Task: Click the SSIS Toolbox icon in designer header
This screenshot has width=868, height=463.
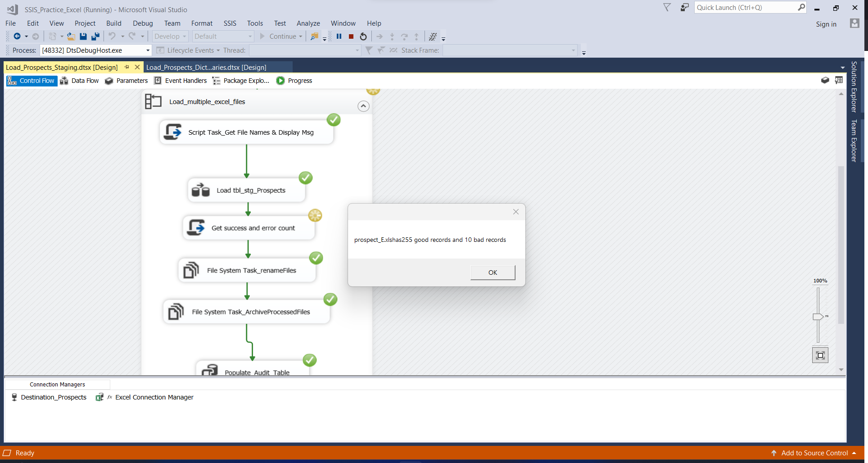Action: [x=825, y=80]
